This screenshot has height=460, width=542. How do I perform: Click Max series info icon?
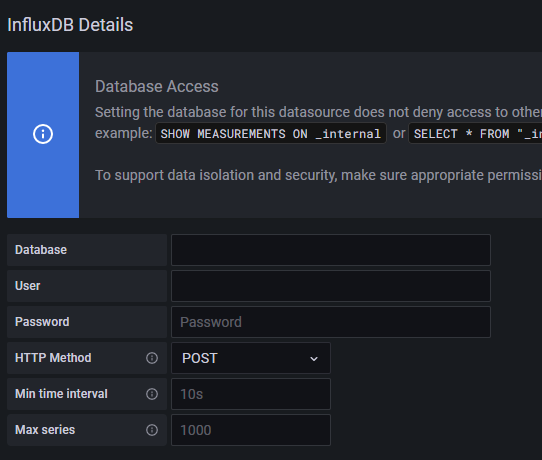pos(152,430)
